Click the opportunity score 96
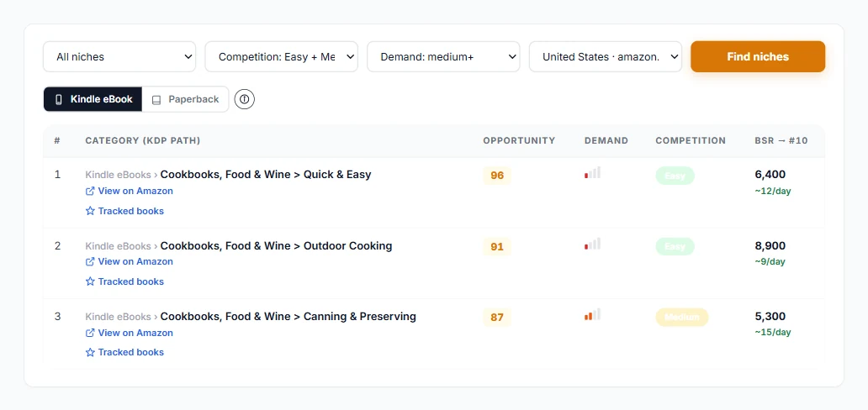The height and width of the screenshot is (410, 868). pos(497,176)
